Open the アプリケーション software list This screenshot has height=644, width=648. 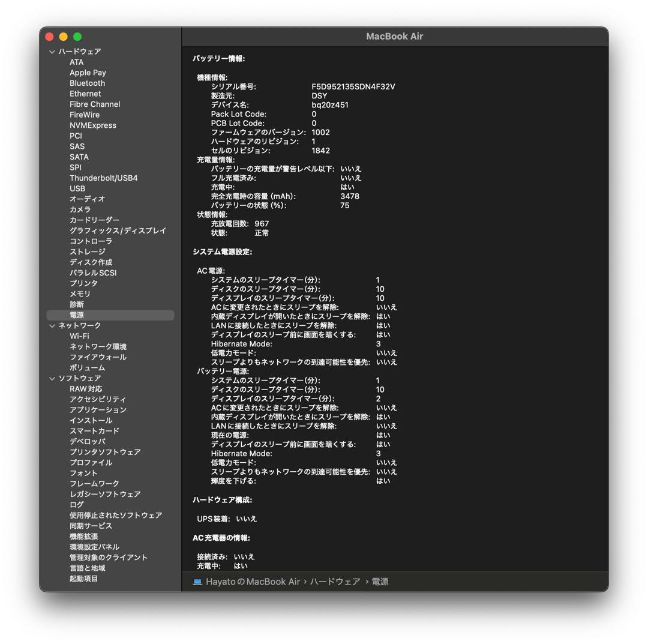pos(98,410)
